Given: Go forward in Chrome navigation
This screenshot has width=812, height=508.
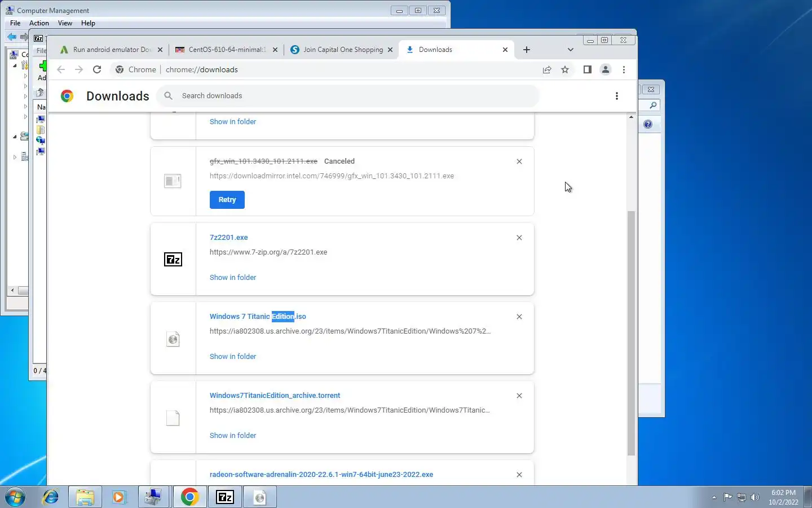Looking at the screenshot, I should click(x=79, y=69).
